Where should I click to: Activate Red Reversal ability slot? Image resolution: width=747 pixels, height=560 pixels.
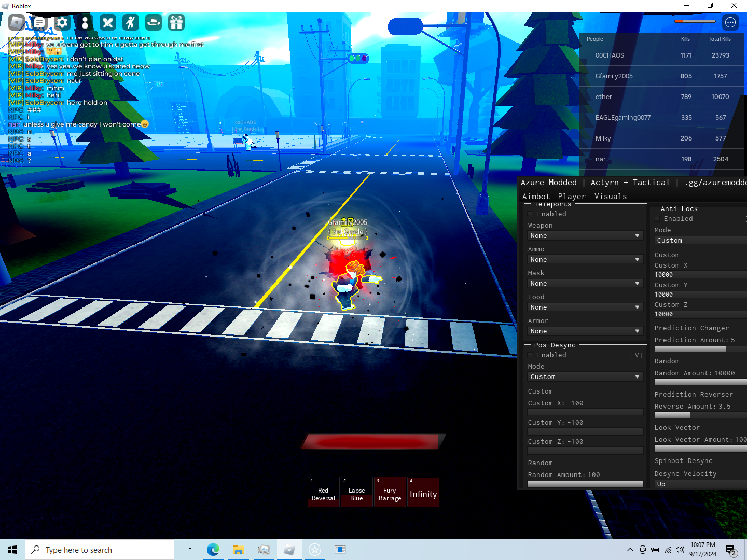pos(323,492)
